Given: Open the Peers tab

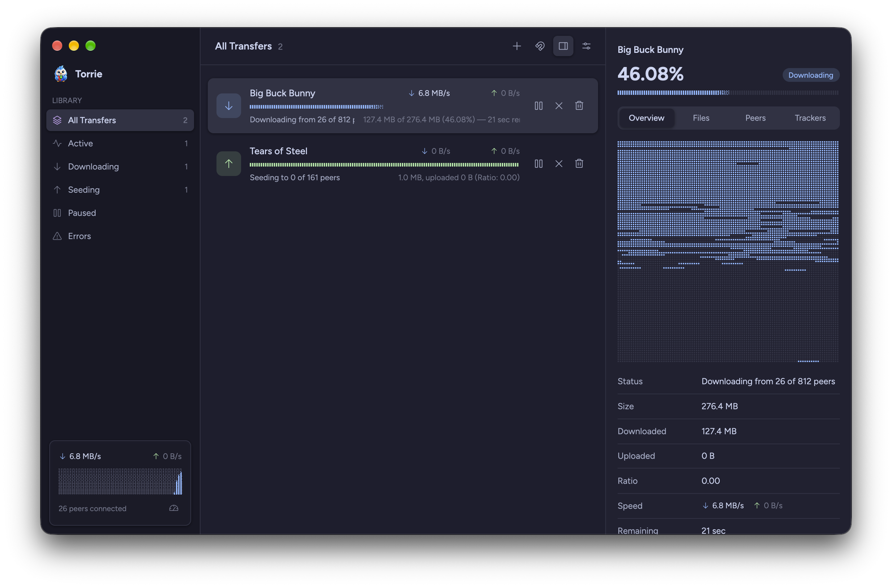Looking at the screenshot, I should click(755, 118).
